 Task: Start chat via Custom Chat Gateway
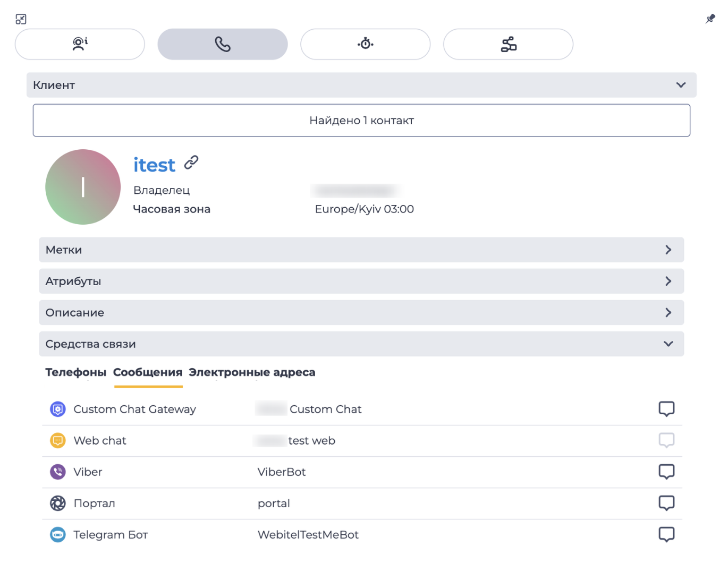coord(666,409)
